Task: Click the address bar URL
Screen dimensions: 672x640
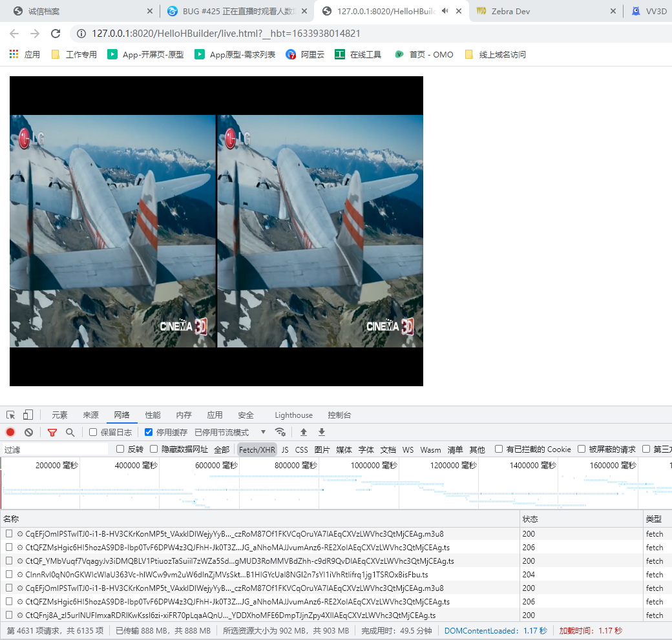Action: click(x=226, y=34)
